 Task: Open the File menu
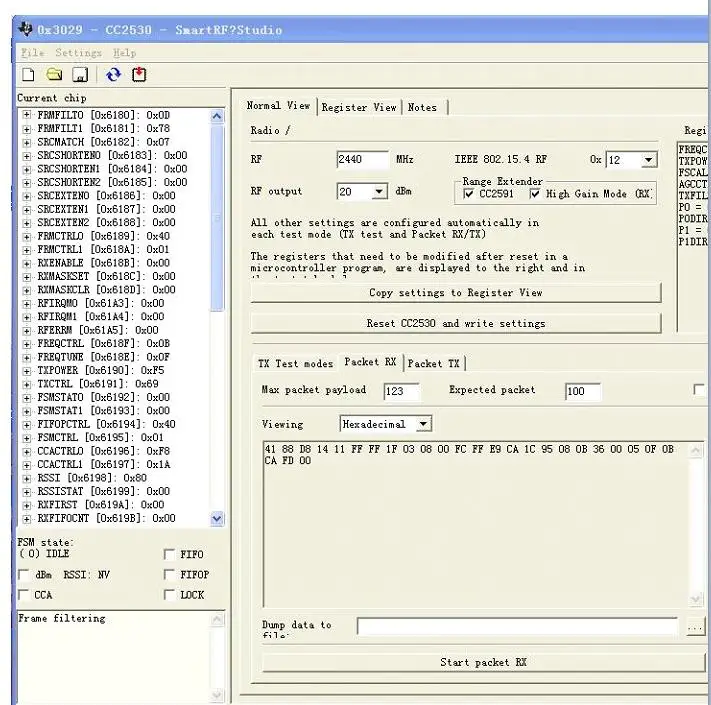[x=33, y=53]
